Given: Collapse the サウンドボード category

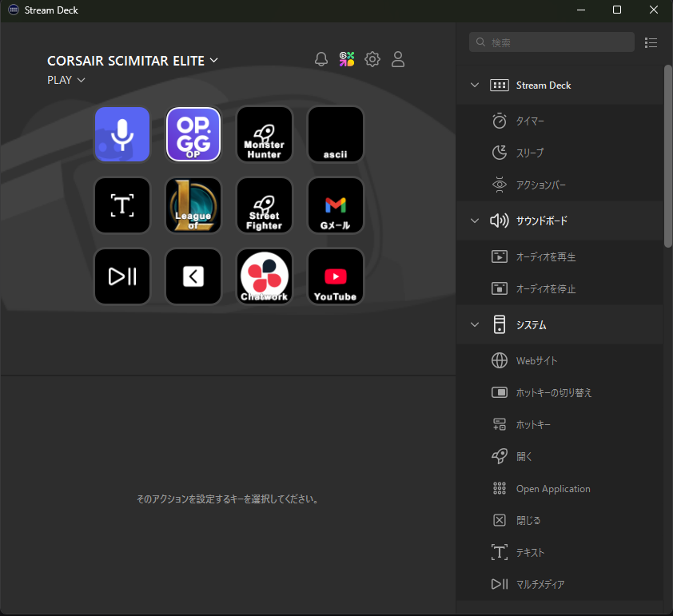Looking at the screenshot, I should [474, 221].
